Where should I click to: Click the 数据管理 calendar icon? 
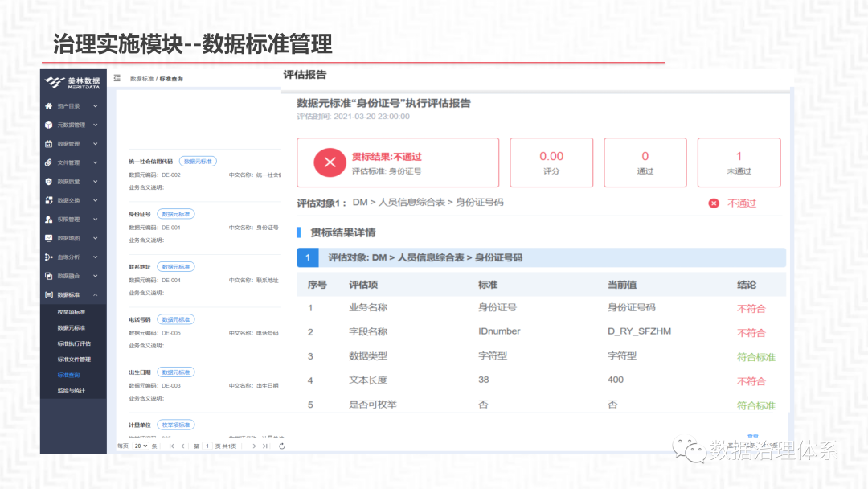[x=49, y=144]
